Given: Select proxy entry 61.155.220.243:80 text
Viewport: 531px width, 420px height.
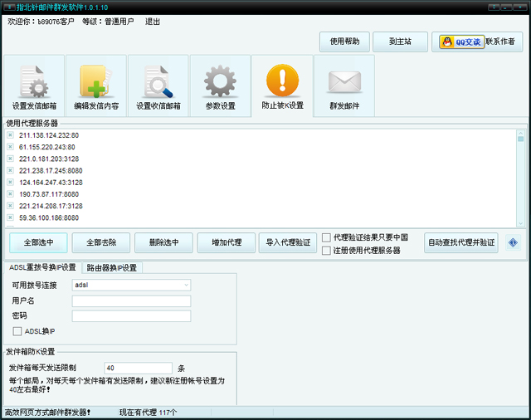Looking at the screenshot, I should [47, 147].
